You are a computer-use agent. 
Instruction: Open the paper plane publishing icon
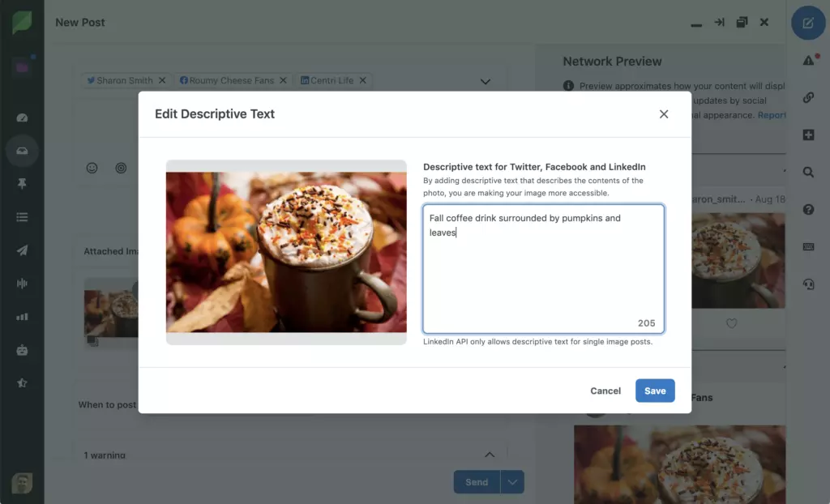click(22, 250)
